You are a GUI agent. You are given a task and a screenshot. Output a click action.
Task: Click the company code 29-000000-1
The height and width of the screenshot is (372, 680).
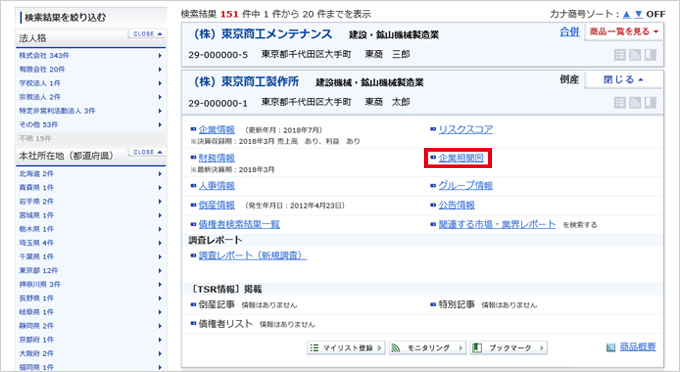point(218,103)
